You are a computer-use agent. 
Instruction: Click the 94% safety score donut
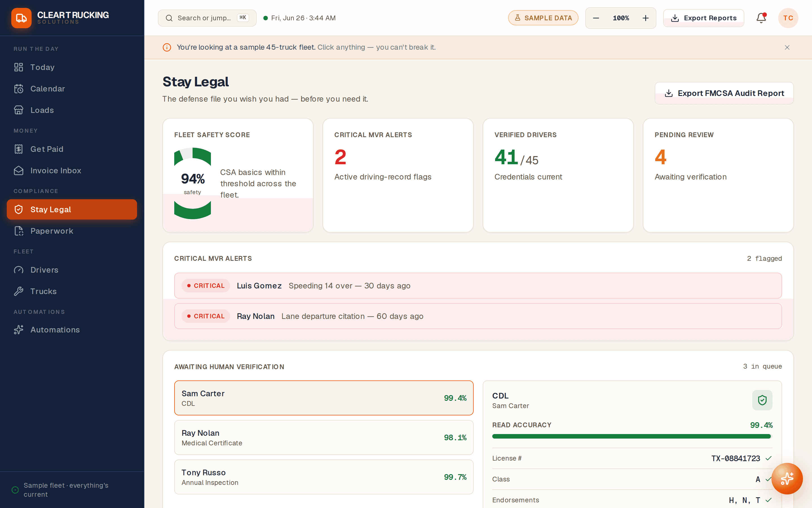click(x=193, y=183)
